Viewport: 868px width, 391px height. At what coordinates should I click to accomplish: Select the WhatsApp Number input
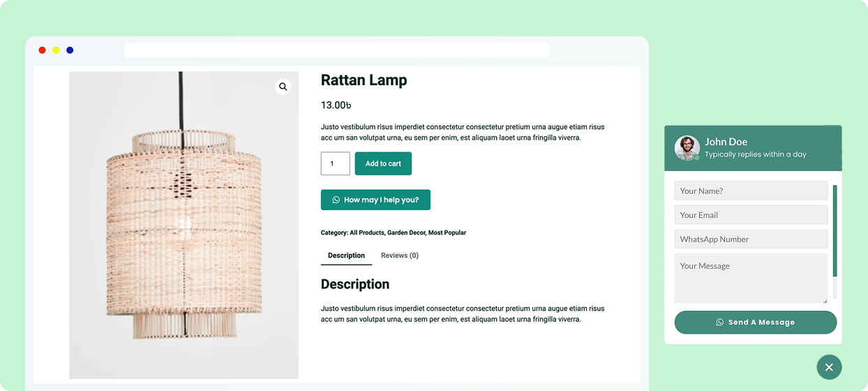pyautogui.click(x=751, y=239)
